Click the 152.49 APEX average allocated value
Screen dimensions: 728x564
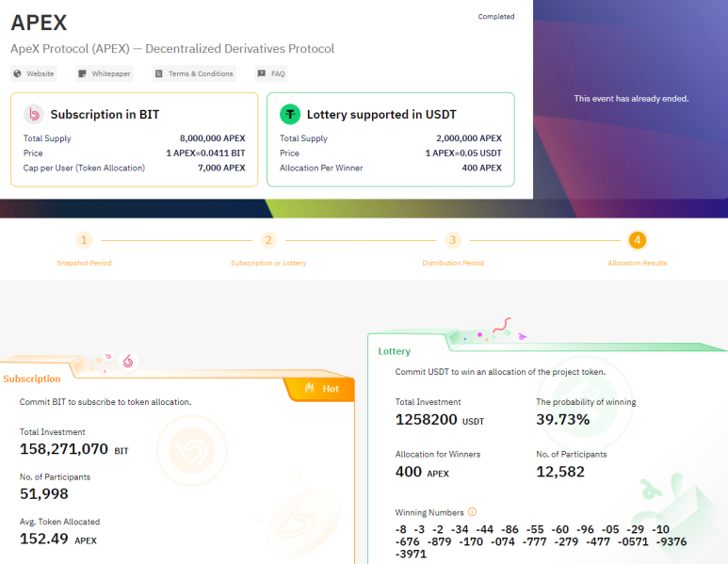58,539
